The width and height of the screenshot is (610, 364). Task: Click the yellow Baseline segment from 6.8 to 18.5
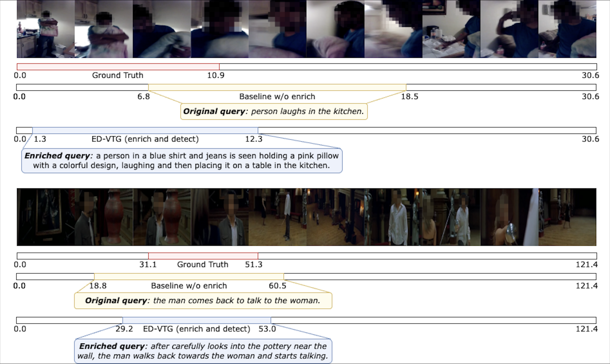point(277,87)
